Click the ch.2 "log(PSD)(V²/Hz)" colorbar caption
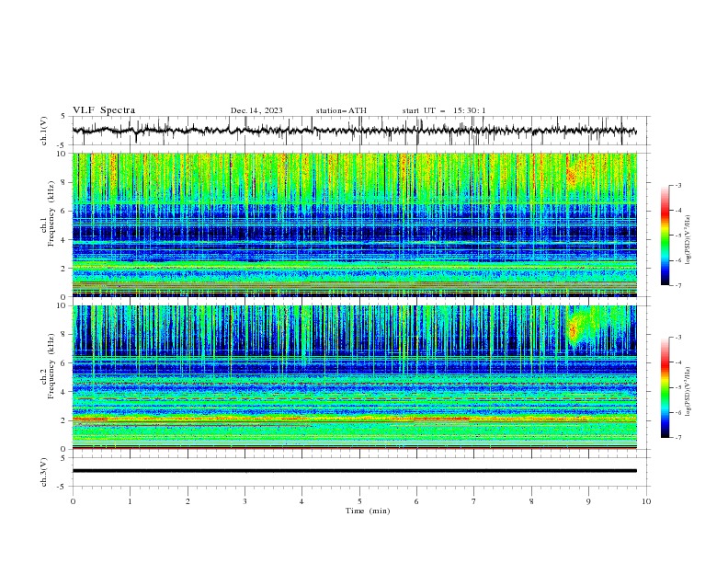This screenshot has height=563, width=728. pos(688,392)
